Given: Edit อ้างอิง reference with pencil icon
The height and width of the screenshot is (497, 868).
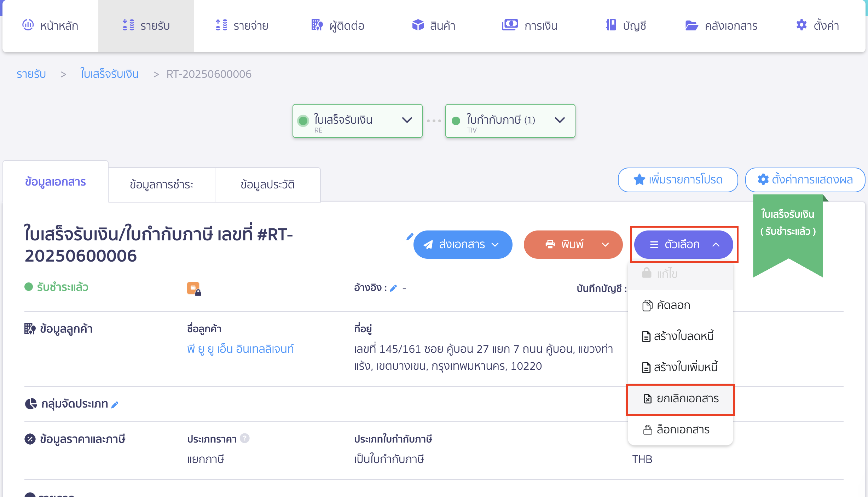Looking at the screenshot, I should pos(393,288).
